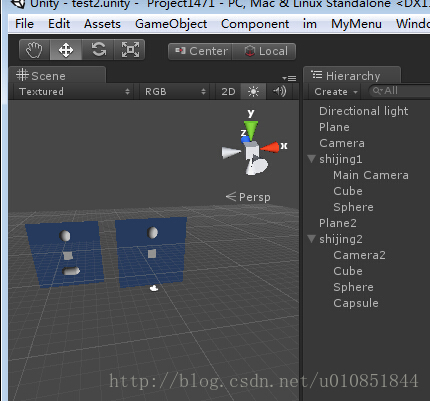Select Main Camera in Hierarchy
430x401 pixels.
(x=371, y=175)
